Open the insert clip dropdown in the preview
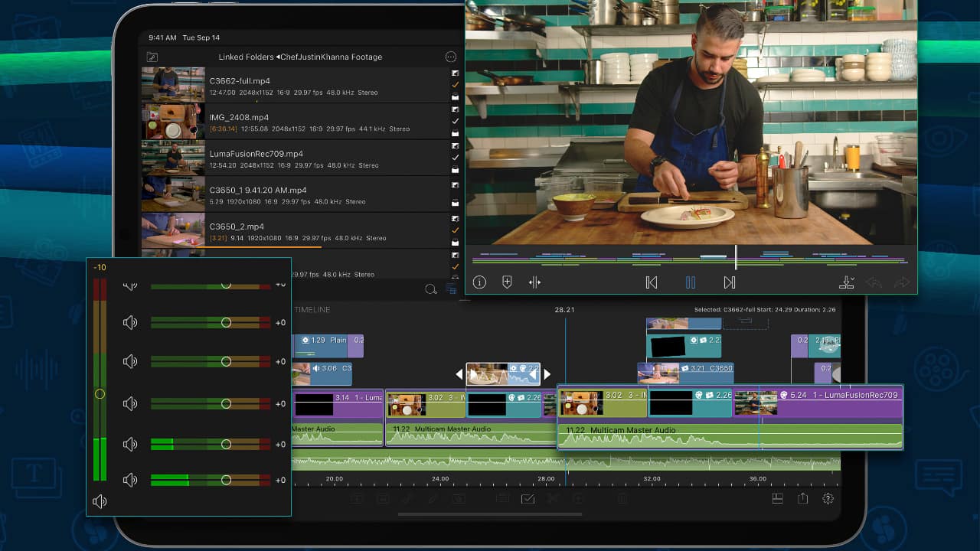 coord(847,282)
